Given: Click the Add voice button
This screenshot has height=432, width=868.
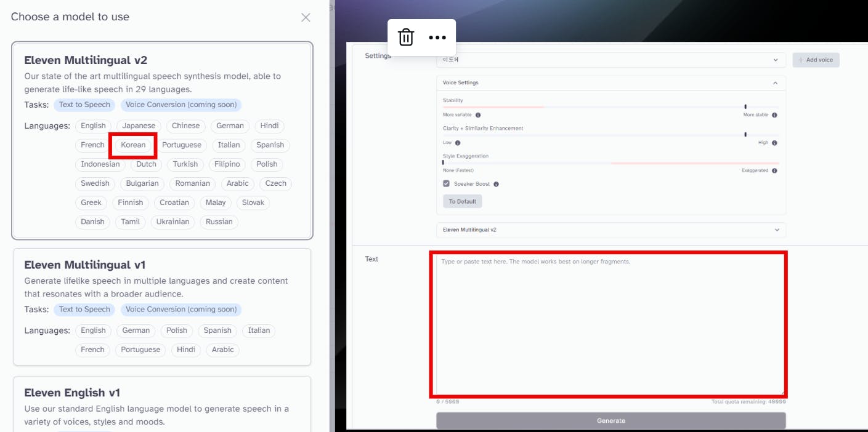Looking at the screenshot, I should pos(816,60).
